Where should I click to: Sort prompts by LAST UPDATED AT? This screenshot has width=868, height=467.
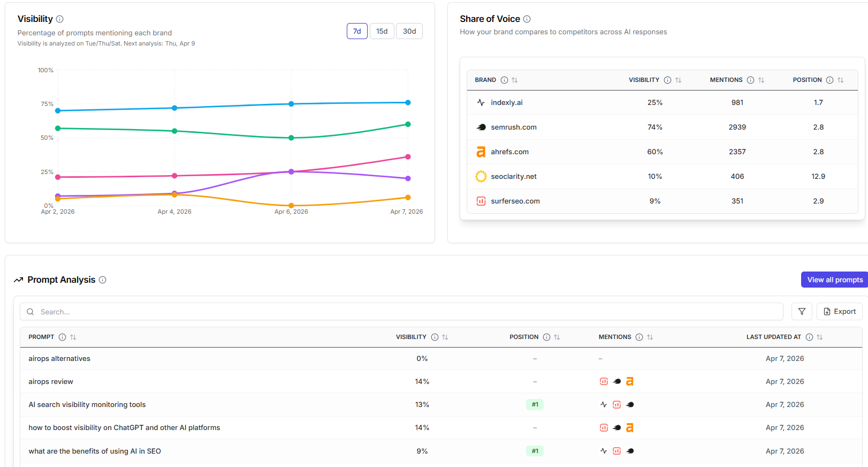[819, 337]
